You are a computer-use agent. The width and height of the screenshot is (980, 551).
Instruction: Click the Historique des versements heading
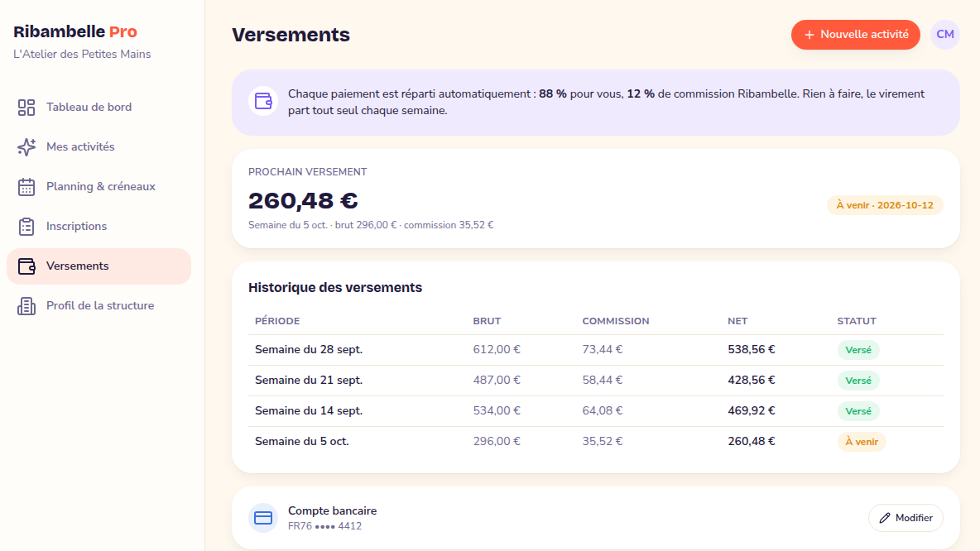[x=335, y=288]
